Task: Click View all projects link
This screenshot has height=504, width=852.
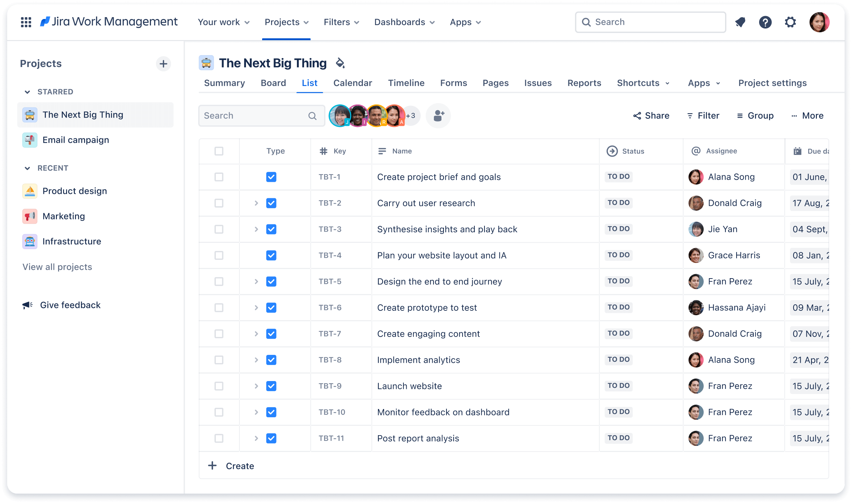Action: coord(56,266)
